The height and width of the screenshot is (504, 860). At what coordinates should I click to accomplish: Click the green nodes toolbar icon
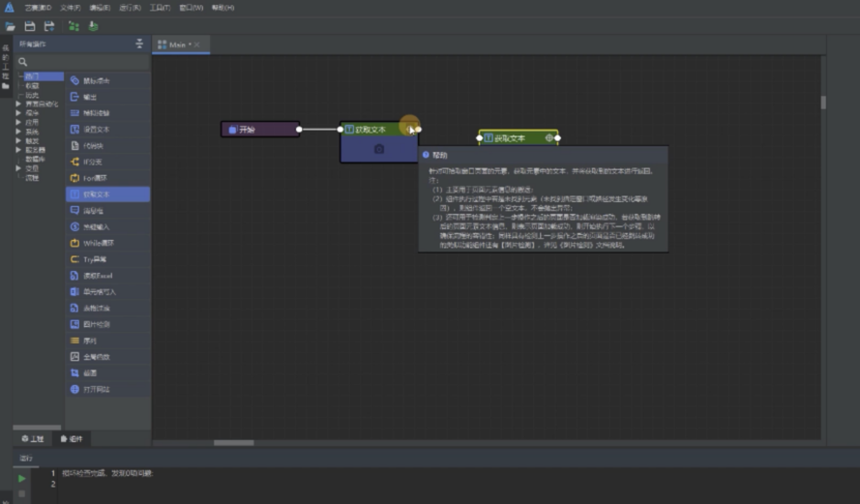pos(74,26)
